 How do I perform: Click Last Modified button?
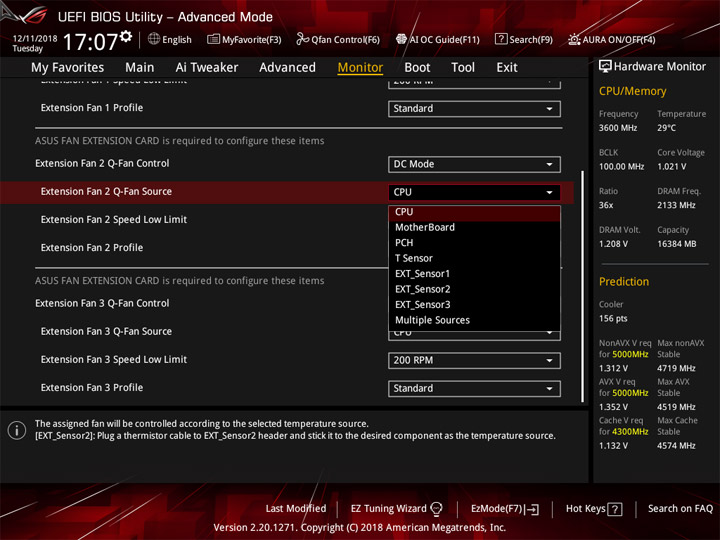pos(296,509)
